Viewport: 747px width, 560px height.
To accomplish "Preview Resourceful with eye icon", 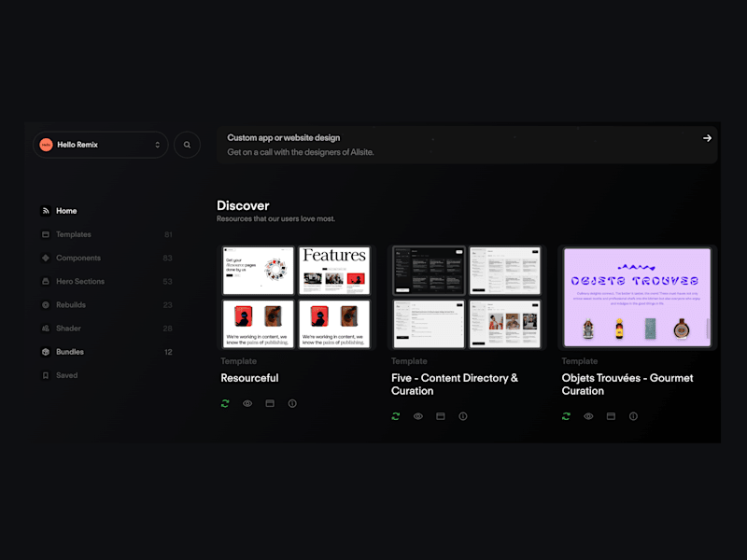I will 247,403.
